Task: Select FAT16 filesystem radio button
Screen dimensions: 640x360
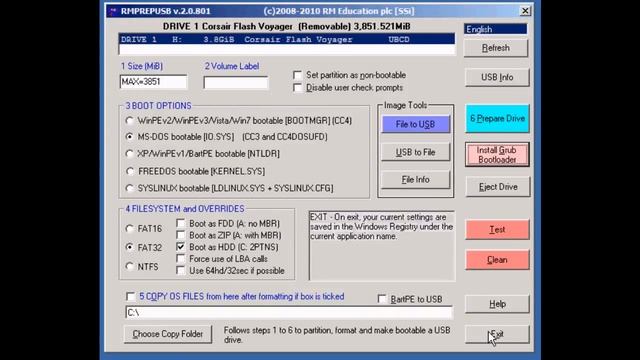Action: pyautogui.click(x=130, y=229)
